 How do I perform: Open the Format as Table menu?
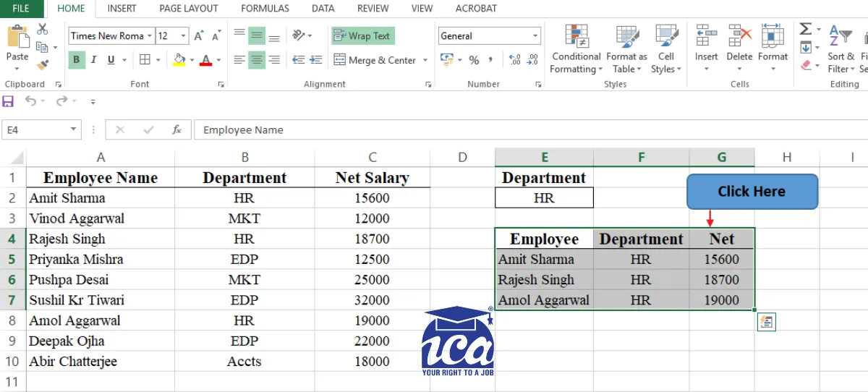[x=626, y=48]
